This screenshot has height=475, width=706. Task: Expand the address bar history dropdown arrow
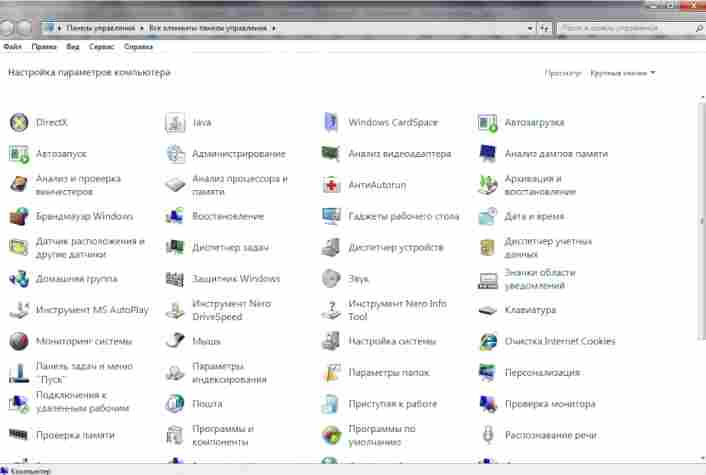click(530, 28)
